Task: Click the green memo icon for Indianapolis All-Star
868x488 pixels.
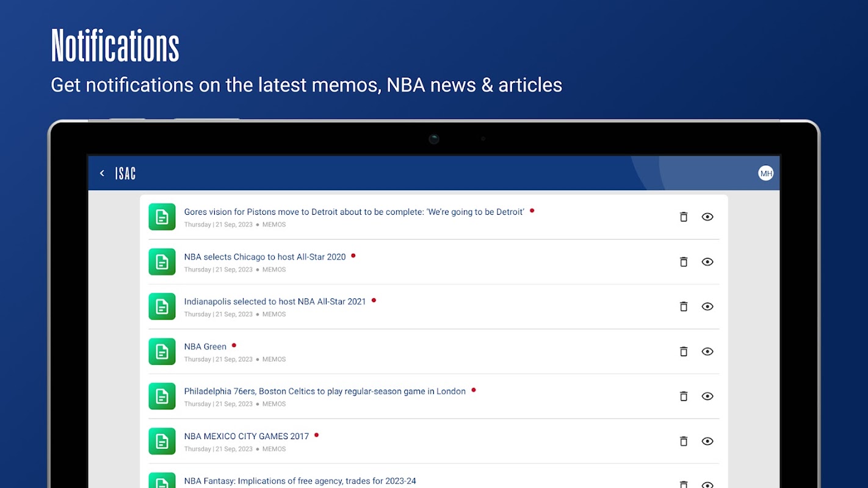Action: pos(162,306)
